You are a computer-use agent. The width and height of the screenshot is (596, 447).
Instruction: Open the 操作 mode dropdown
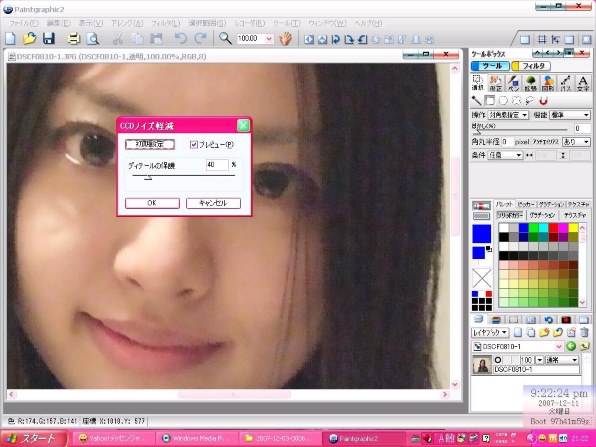click(509, 115)
